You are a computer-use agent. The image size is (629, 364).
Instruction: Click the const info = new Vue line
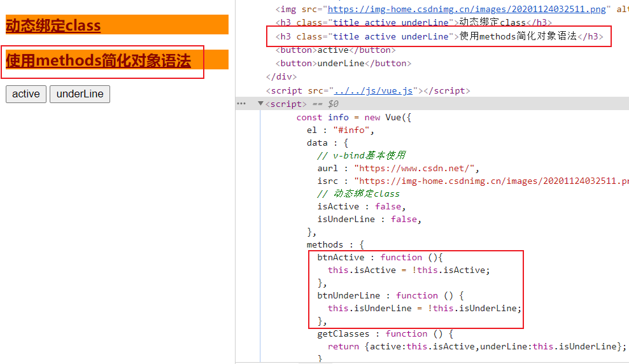coord(354,118)
